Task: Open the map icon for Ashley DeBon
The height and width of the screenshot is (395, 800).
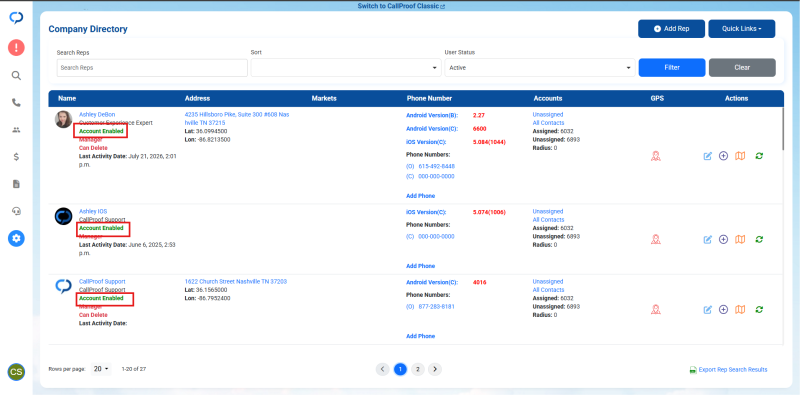Action: coord(740,156)
